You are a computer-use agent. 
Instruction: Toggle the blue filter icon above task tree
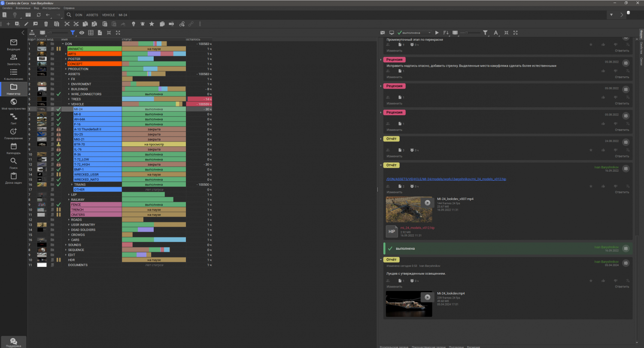[x=73, y=33]
